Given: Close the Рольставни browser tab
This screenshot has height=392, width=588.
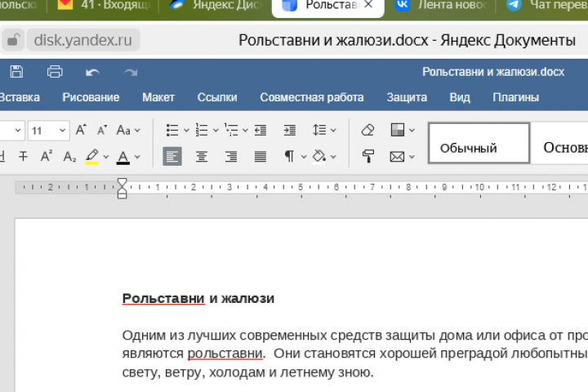Looking at the screenshot, I should click(x=368, y=5).
